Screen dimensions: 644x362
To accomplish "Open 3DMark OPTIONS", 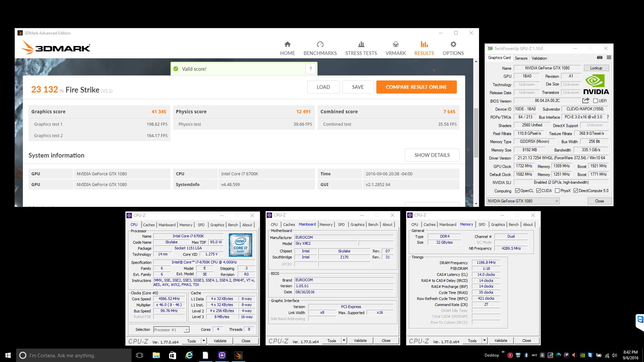I will 453,49.
